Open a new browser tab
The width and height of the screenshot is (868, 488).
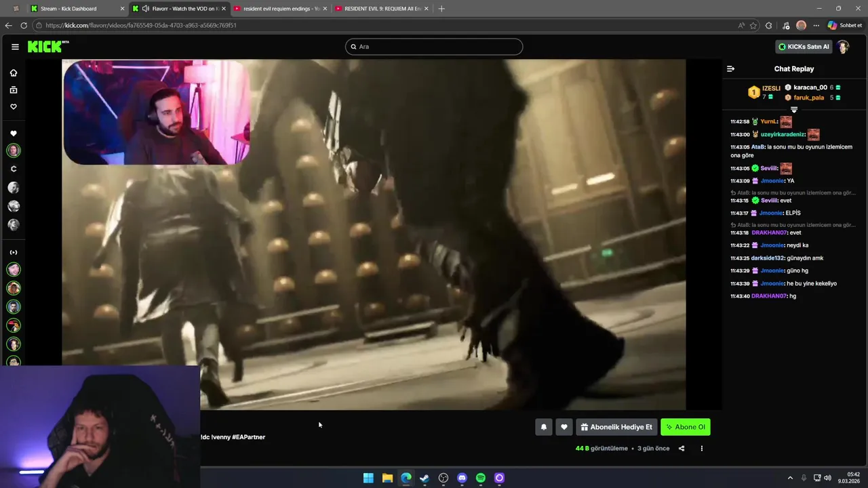441,9
